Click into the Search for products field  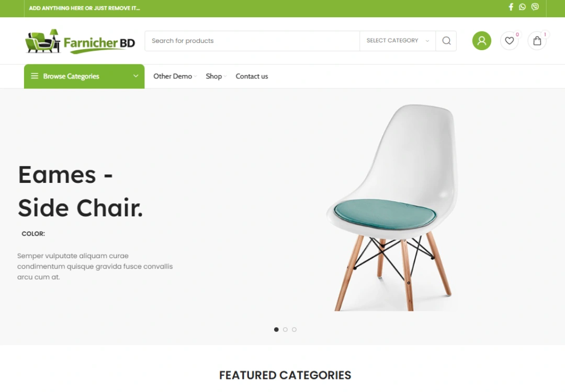click(252, 41)
